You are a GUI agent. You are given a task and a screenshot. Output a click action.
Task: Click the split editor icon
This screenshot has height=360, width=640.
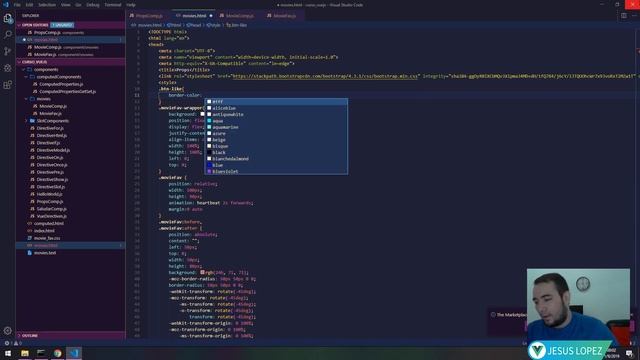[x=624, y=16]
